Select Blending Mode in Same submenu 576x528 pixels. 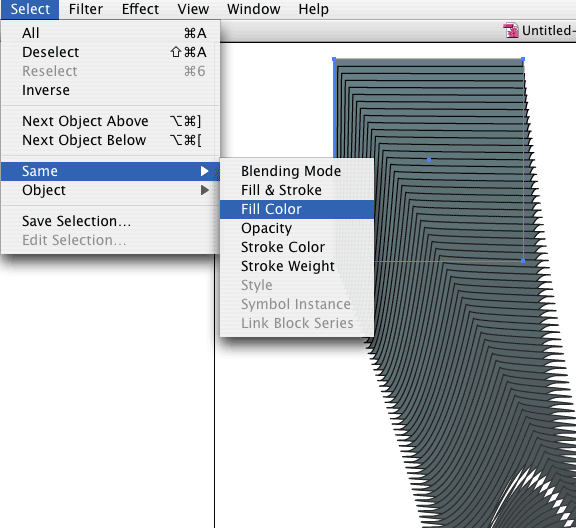coord(297,171)
